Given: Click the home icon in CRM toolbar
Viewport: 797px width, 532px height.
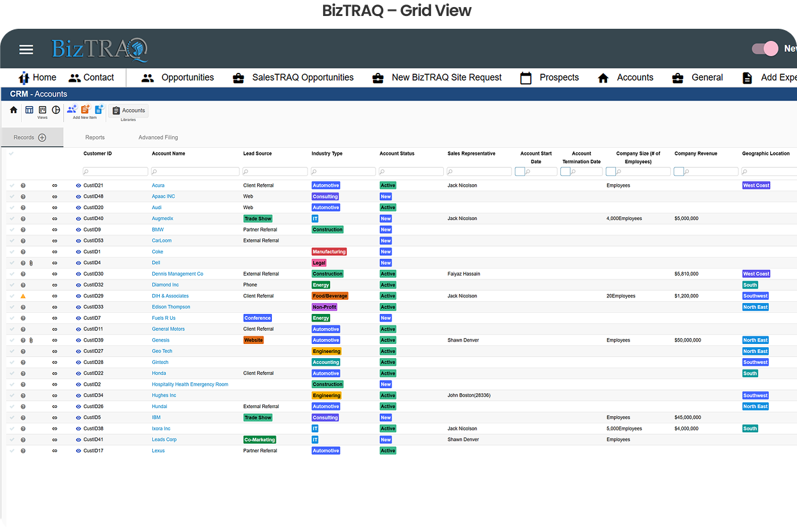Looking at the screenshot, I should [13, 110].
